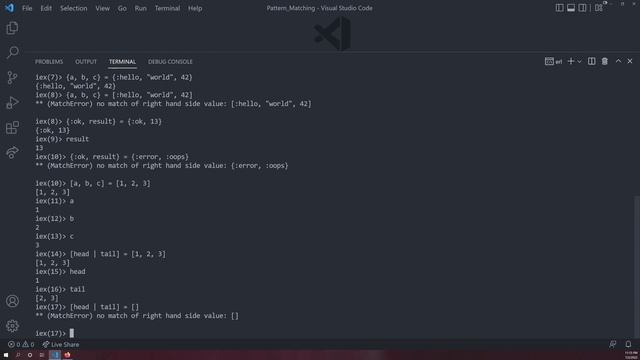
Task: Split the terminal pane
Action: (x=591, y=61)
